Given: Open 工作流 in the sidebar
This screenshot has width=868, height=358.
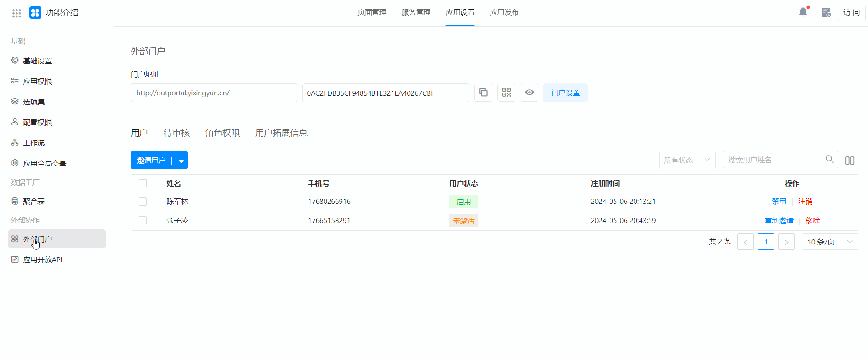Looking at the screenshot, I should tap(34, 143).
